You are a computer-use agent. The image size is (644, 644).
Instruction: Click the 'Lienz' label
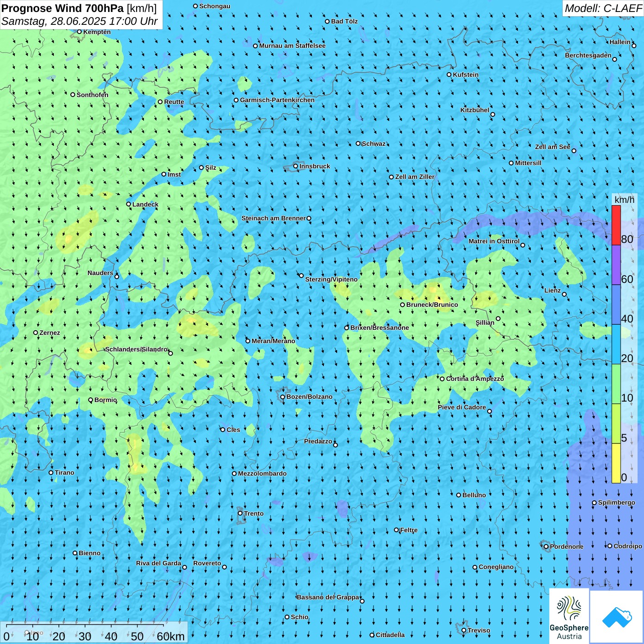click(x=552, y=290)
